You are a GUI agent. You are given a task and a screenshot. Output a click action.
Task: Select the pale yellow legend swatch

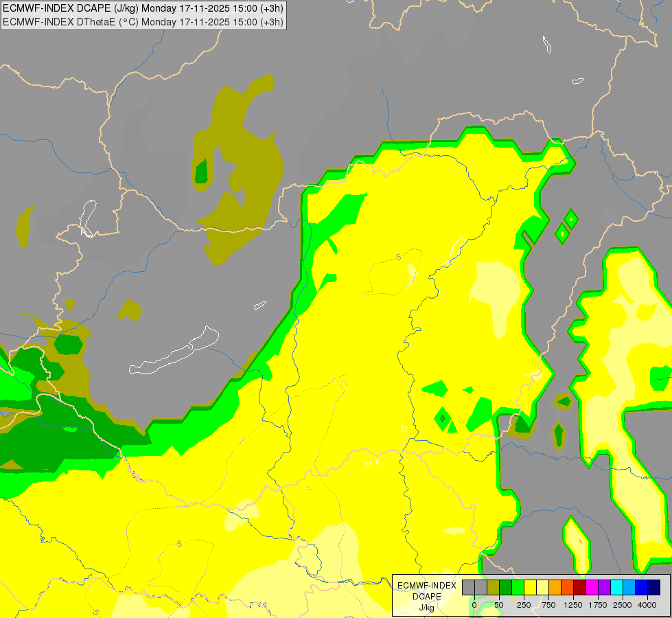click(542, 587)
